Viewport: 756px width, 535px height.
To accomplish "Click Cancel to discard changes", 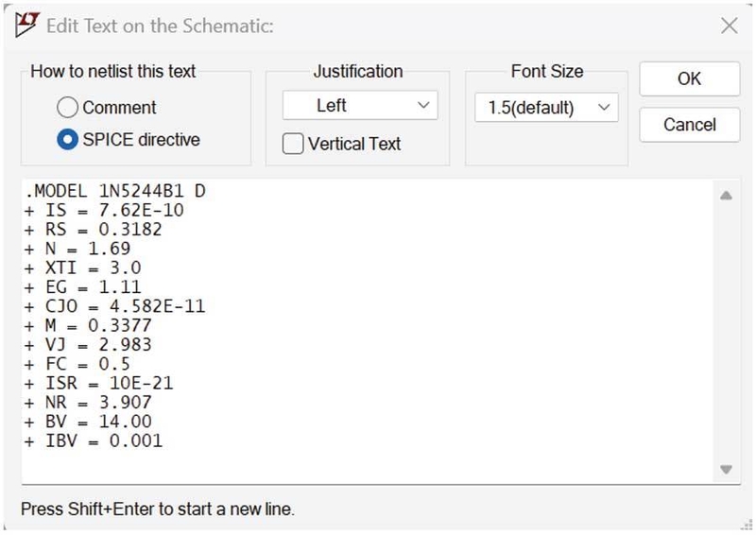I will point(689,125).
